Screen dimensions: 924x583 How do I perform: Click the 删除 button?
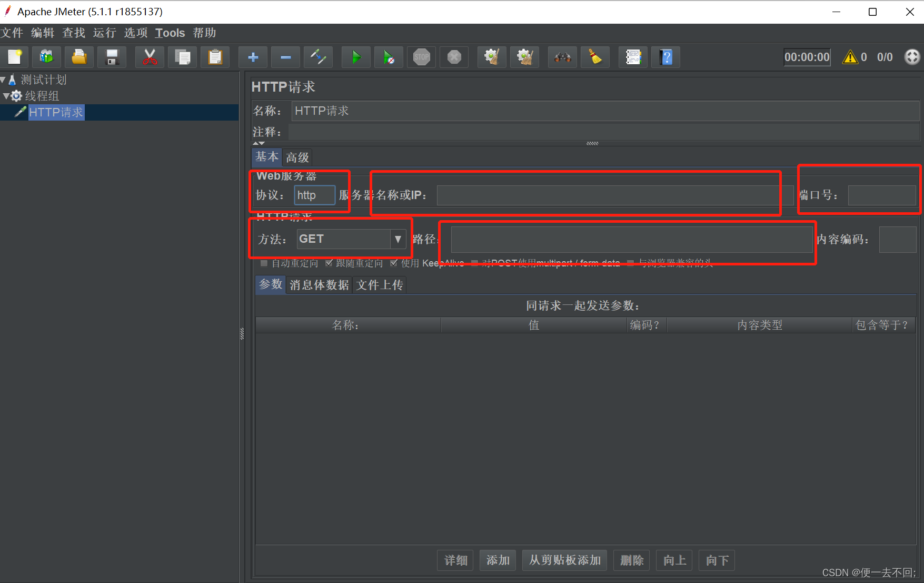632,560
